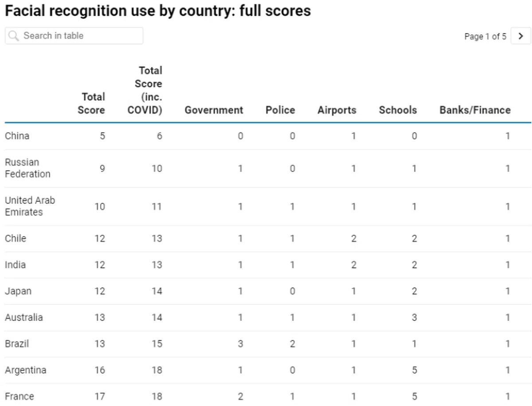Click the Brazil country cell
The height and width of the screenshot is (406, 532).
point(17,343)
